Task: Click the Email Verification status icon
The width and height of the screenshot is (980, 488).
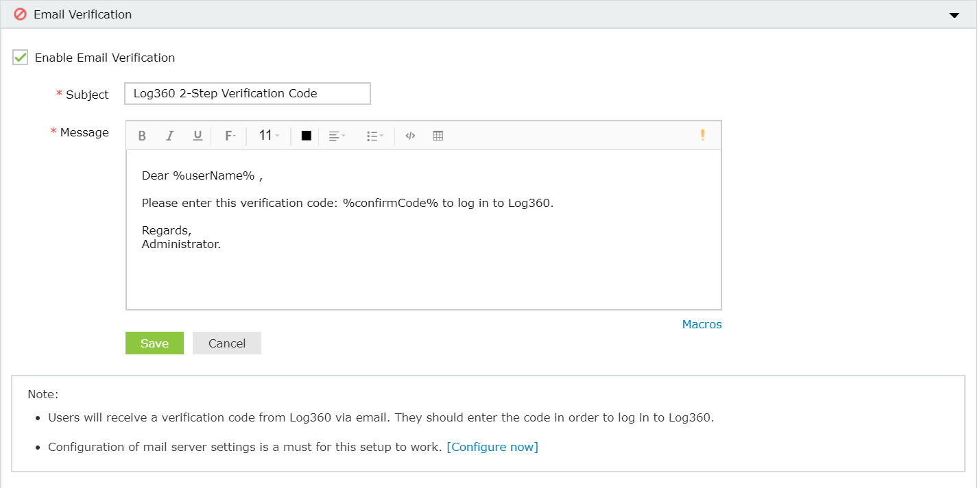Action: tap(19, 14)
